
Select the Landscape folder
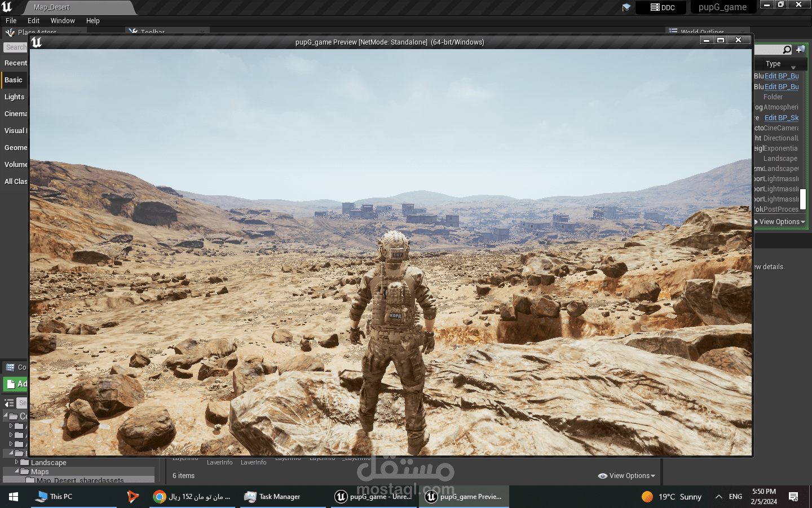(48, 462)
